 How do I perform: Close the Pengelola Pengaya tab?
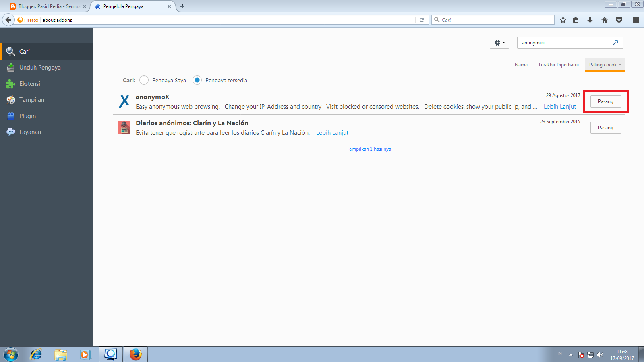[169, 6]
